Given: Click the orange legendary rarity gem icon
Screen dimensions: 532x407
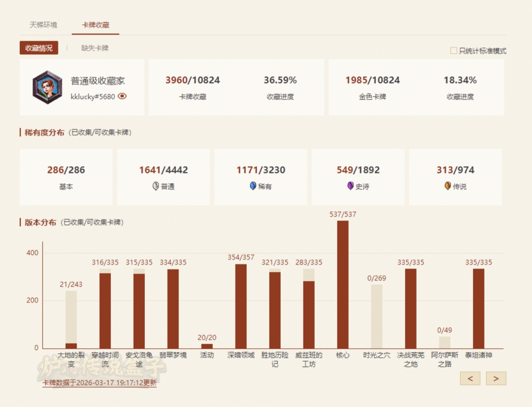Looking at the screenshot, I should (x=448, y=186).
